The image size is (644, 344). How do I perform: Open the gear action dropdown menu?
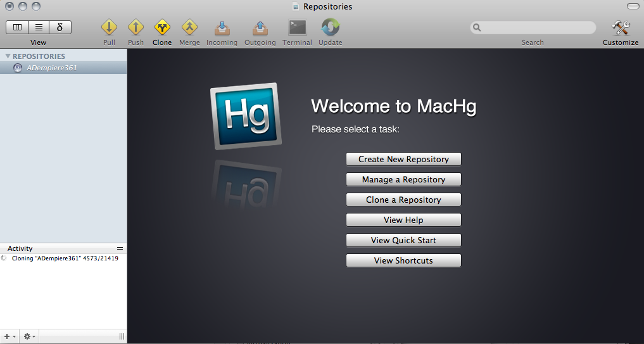tap(29, 336)
